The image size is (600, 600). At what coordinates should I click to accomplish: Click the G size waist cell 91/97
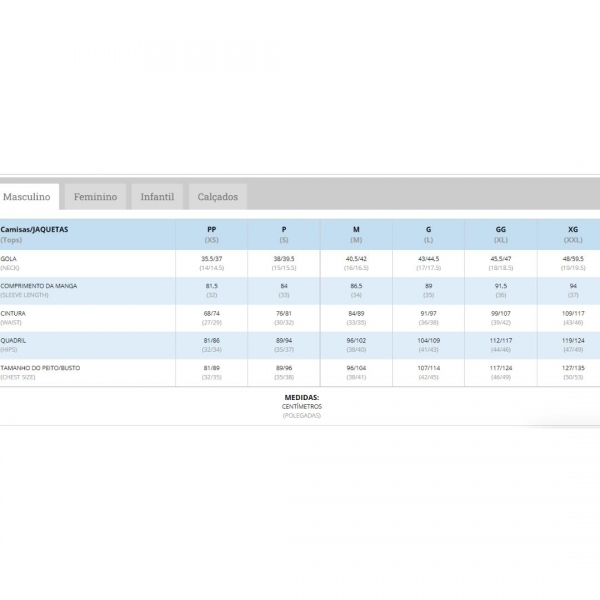point(429,313)
